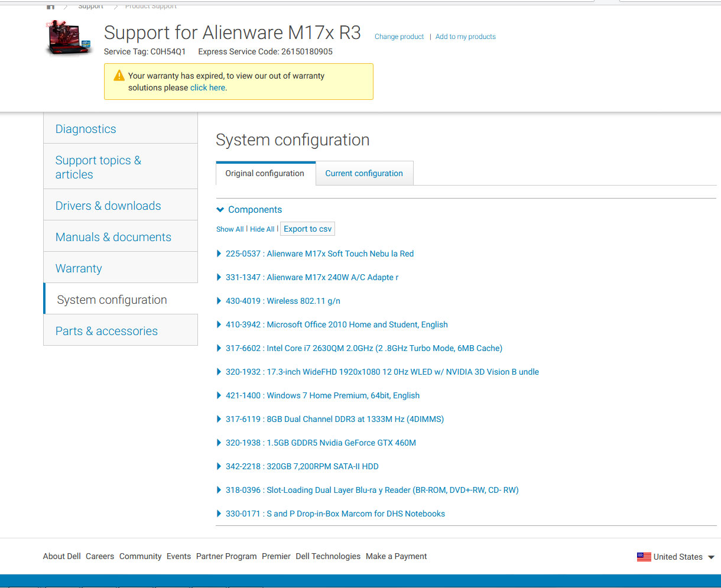Open the Warranty sidebar item
This screenshot has width=721, height=588.
[121, 268]
